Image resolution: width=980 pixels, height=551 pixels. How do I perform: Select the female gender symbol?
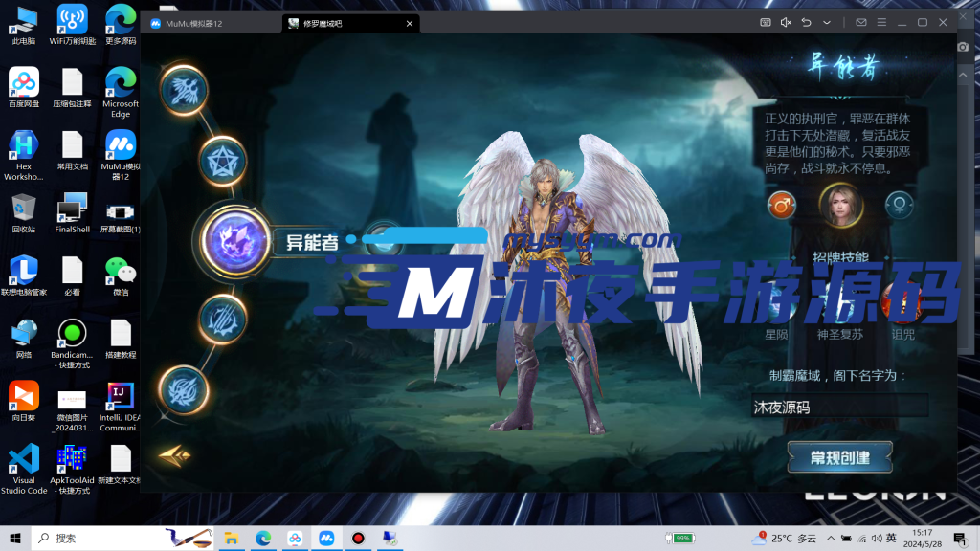(900, 204)
